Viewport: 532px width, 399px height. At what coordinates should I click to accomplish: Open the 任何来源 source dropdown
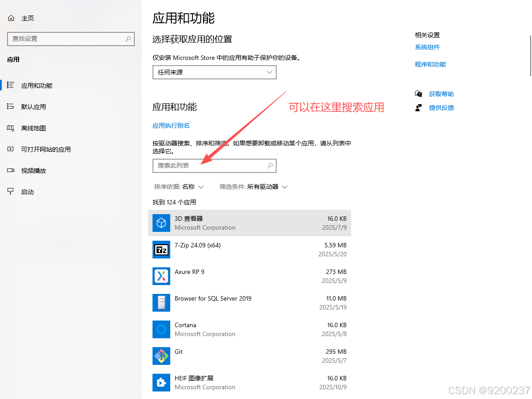215,72
